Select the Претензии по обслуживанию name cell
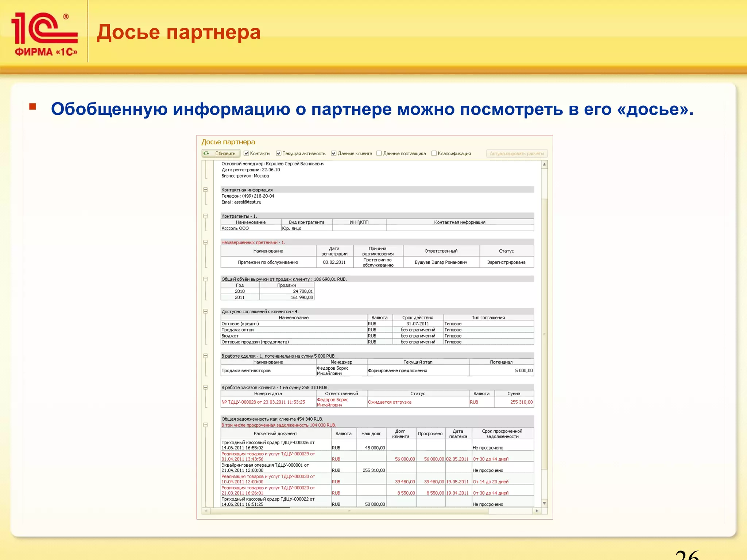The width and height of the screenshot is (747, 560). pyautogui.click(x=268, y=262)
